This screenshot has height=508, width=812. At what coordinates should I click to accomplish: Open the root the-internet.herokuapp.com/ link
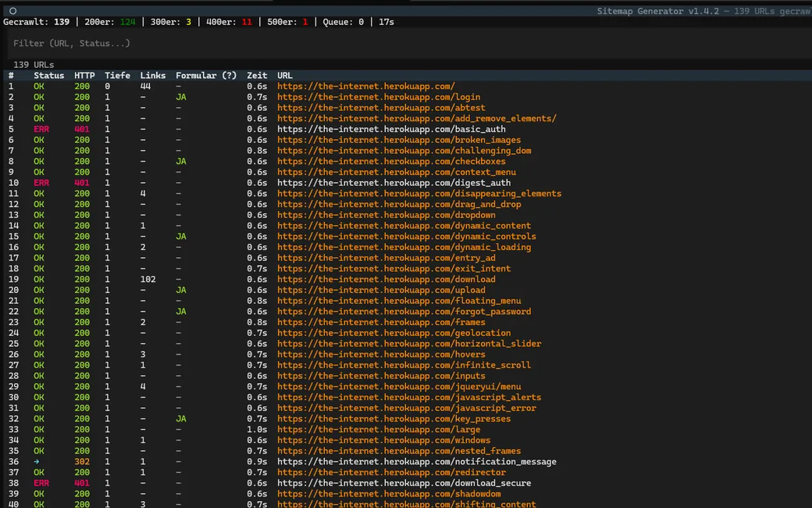(x=366, y=86)
